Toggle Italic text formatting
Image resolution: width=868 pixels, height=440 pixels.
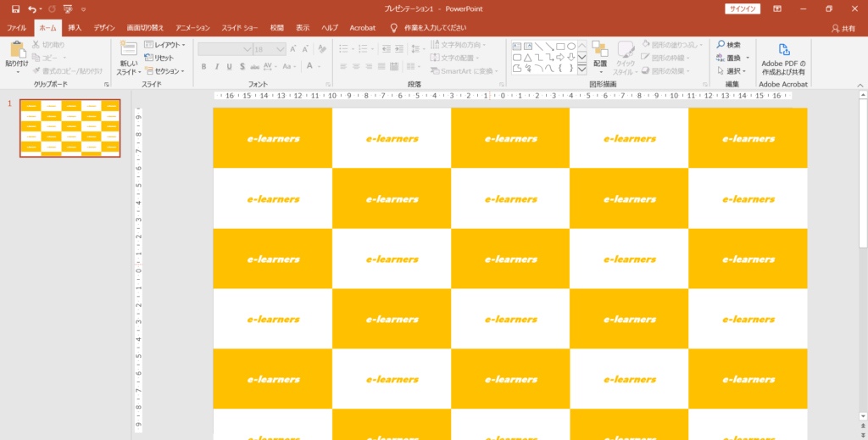point(217,66)
